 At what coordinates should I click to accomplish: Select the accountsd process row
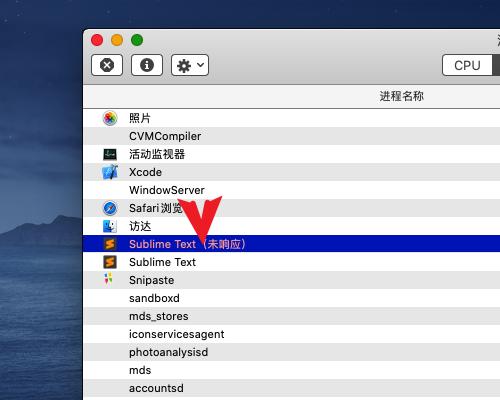[x=291, y=388]
